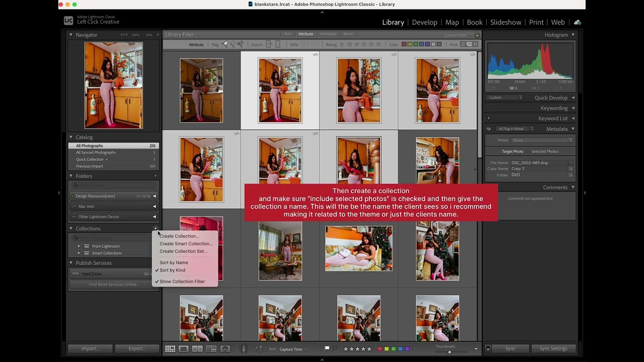
Task: Filter by picked flag in the Attribute bar
Action: pyautogui.click(x=225, y=44)
